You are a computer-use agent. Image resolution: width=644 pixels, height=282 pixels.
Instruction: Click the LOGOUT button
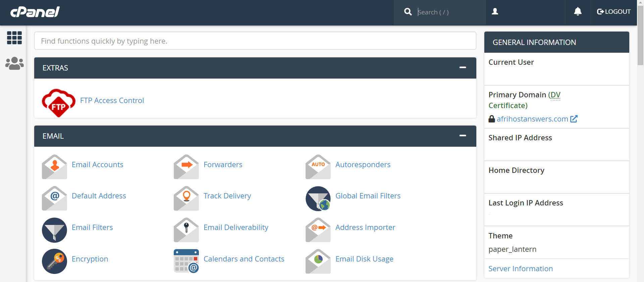(613, 12)
